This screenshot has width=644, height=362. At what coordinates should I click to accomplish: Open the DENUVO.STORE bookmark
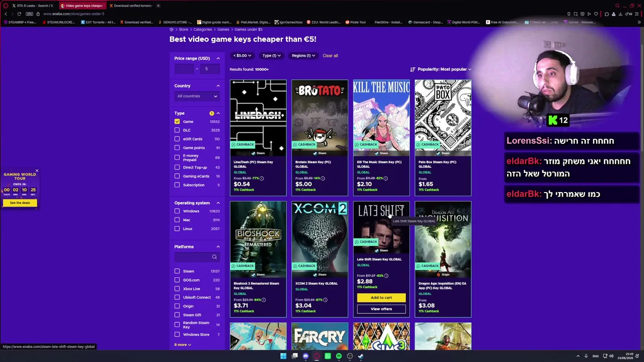tap(176, 22)
